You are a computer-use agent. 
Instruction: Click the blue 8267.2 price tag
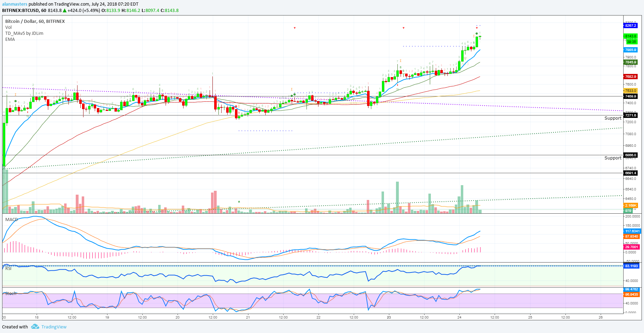click(631, 25)
